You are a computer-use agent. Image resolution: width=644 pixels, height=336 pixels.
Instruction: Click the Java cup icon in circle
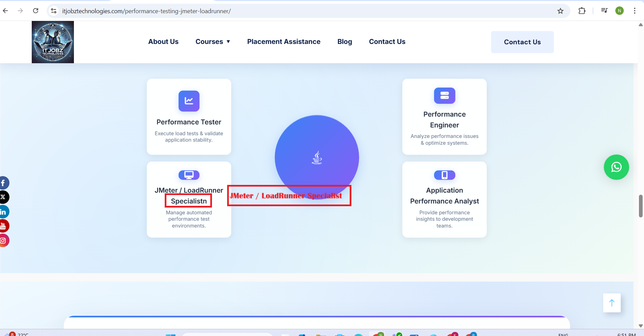click(x=317, y=158)
